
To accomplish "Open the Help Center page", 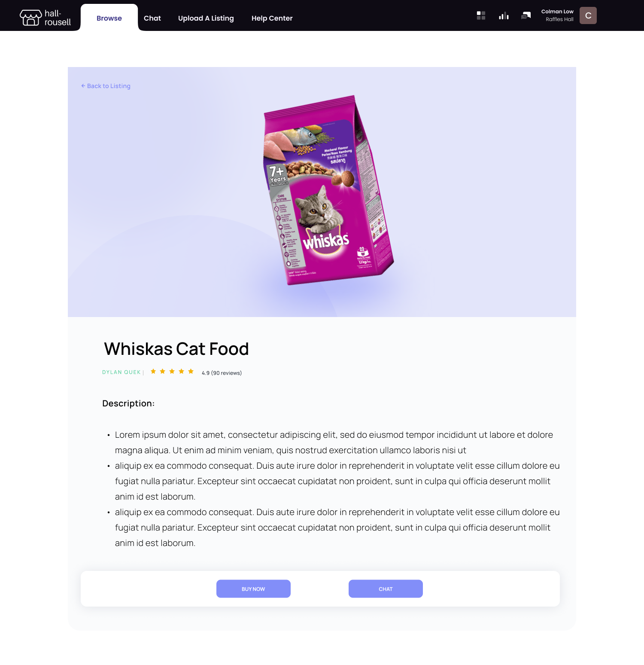I will coord(272,18).
